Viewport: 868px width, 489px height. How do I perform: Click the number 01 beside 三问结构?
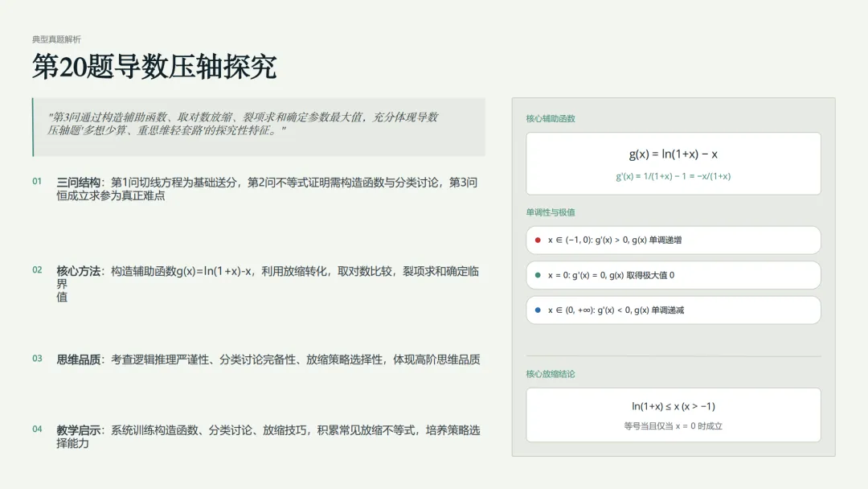tap(37, 181)
